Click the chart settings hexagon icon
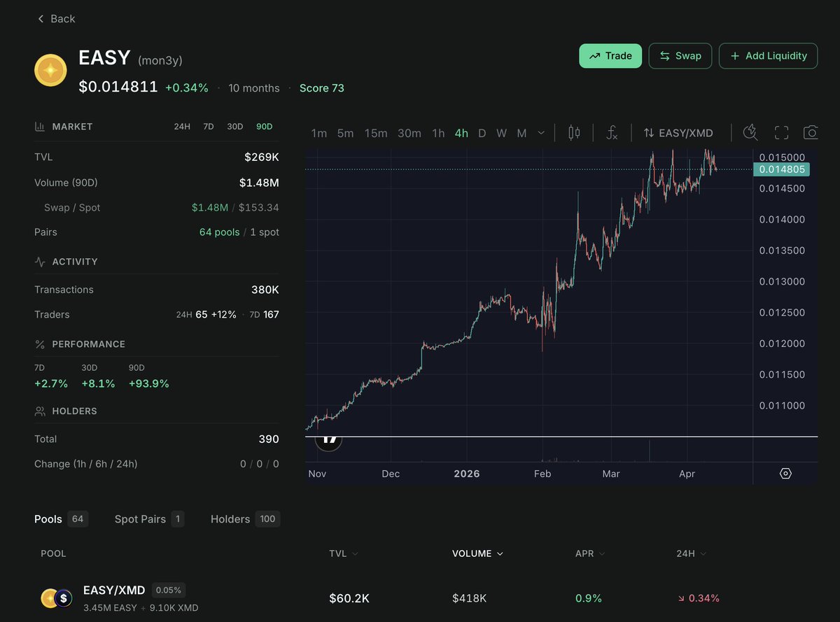Viewport: 840px width, 622px height. click(x=785, y=474)
